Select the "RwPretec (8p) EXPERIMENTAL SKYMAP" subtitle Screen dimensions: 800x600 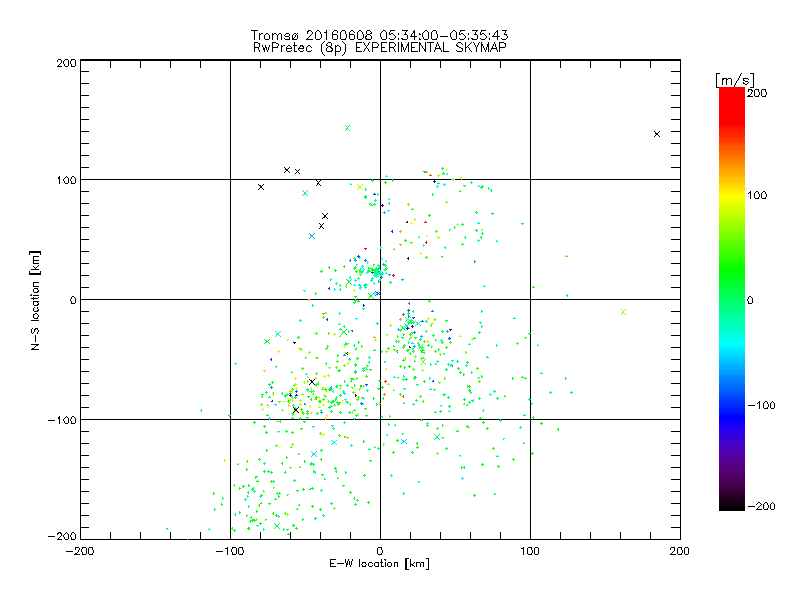(x=380, y=48)
